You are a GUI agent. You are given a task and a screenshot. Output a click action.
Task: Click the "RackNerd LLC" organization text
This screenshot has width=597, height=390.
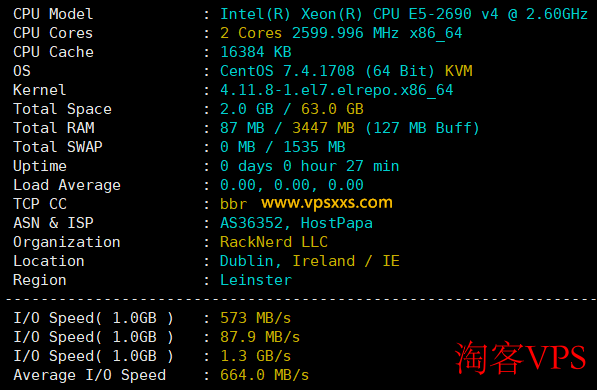click(x=274, y=242)
